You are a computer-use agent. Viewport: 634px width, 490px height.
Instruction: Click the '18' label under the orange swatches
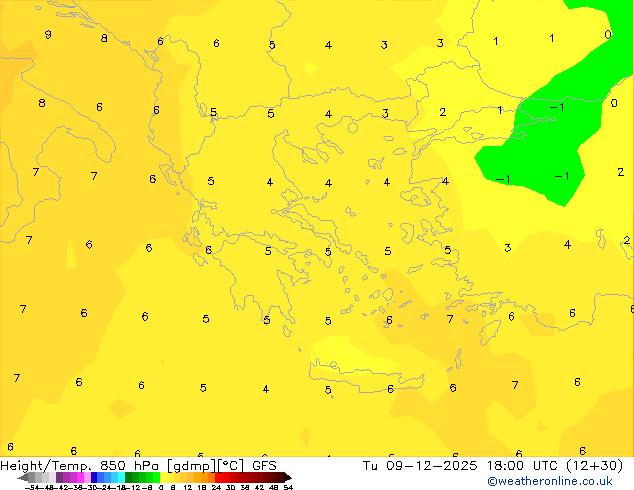pyautogui.click(x=202, y=487)
